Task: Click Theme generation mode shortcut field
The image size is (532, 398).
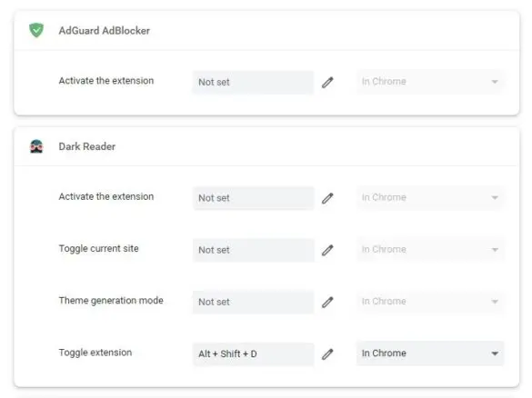Action: (x=253, y=302)
